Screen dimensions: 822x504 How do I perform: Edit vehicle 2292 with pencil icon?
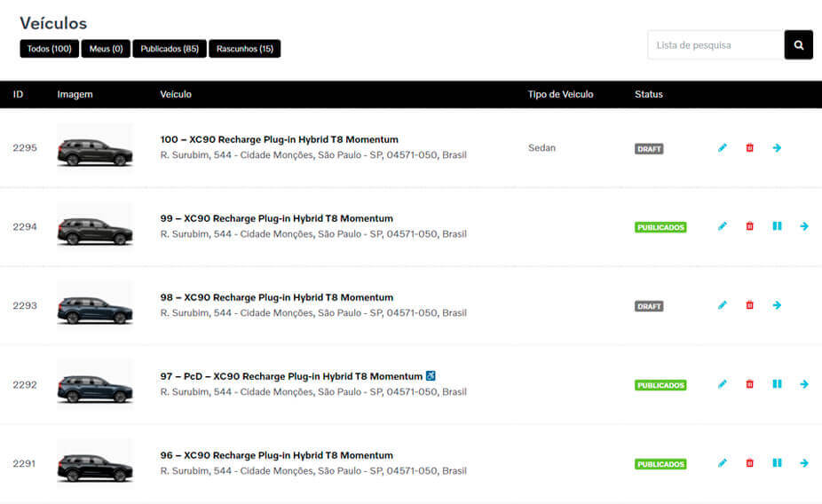pos(723,384)
